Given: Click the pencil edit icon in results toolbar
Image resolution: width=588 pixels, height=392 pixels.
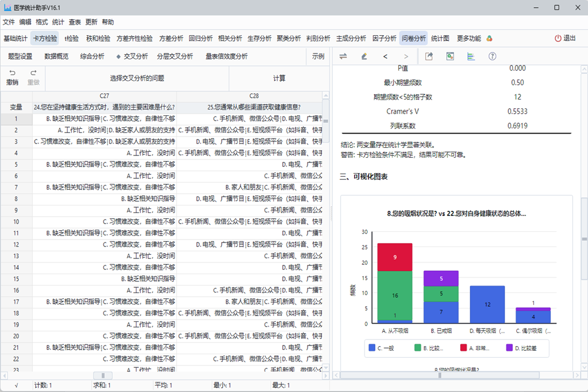Looking at the screenshot, I should click(x=364, y=57).
